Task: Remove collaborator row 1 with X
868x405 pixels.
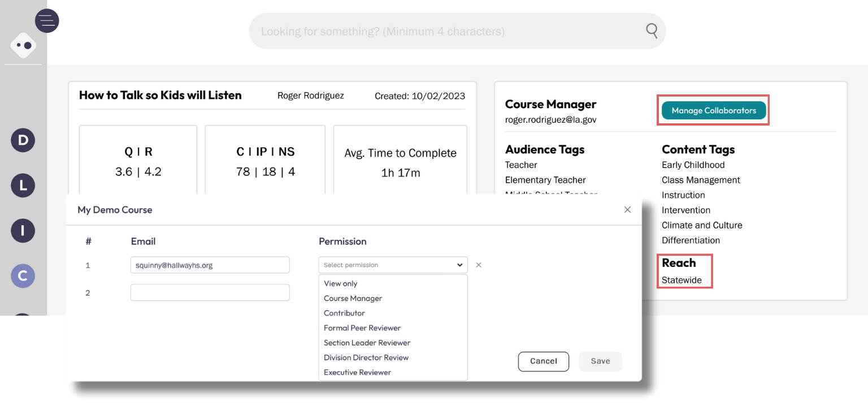Action: 479,265
